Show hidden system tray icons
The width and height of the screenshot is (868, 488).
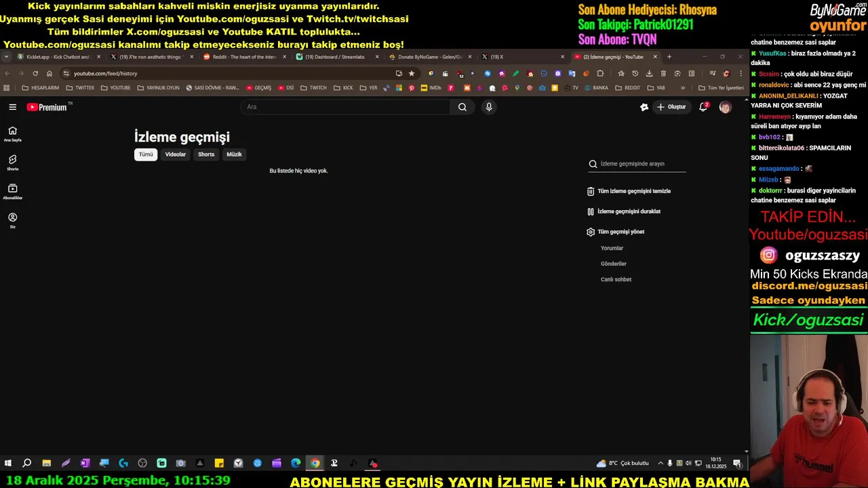660,464
